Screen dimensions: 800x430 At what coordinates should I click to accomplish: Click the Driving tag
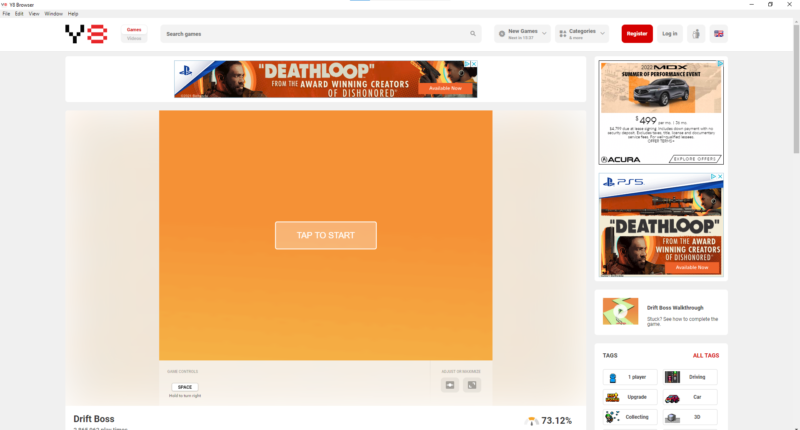tap(690, 377)
